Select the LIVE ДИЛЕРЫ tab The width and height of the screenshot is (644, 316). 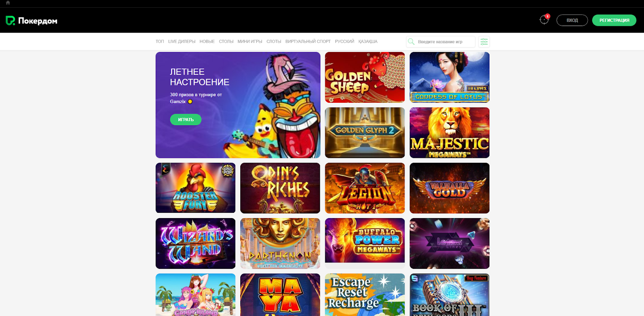coord(182,42)
